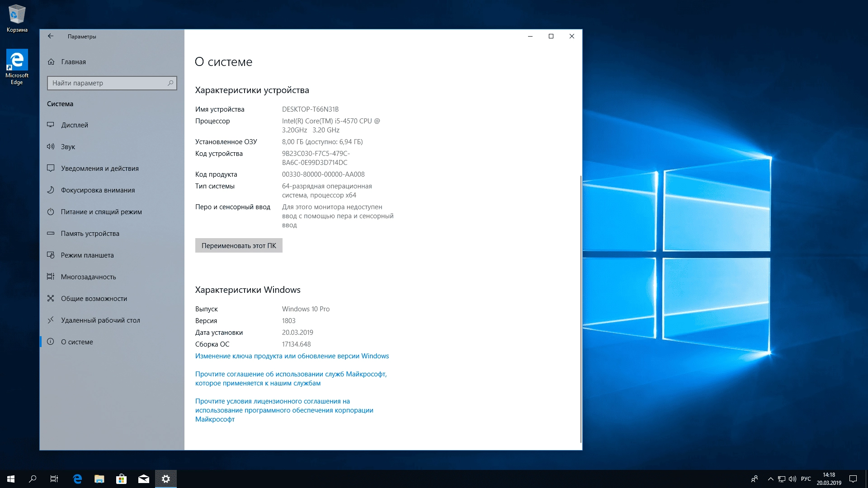Click product code 00330-80000-00000-AA008

[323, 174]
